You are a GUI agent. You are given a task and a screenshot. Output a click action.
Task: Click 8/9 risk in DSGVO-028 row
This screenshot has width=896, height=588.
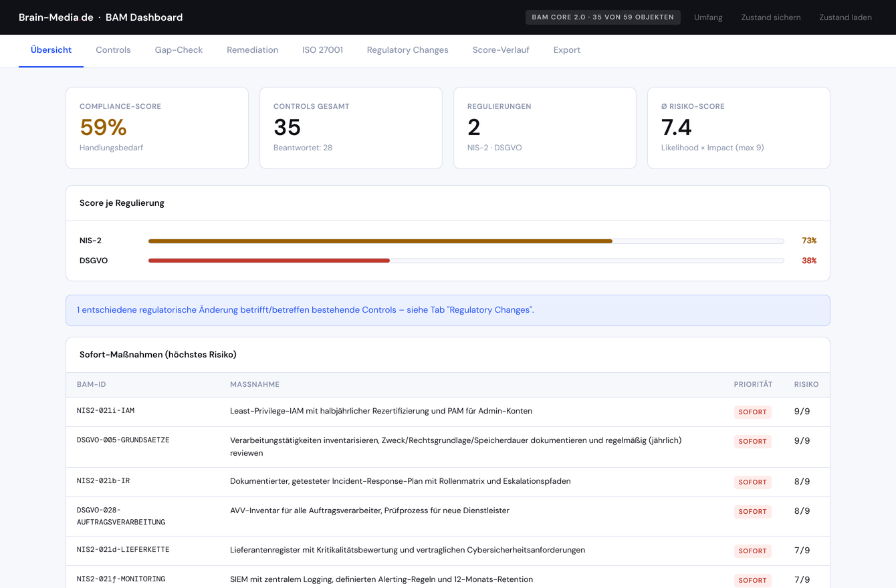802,511
